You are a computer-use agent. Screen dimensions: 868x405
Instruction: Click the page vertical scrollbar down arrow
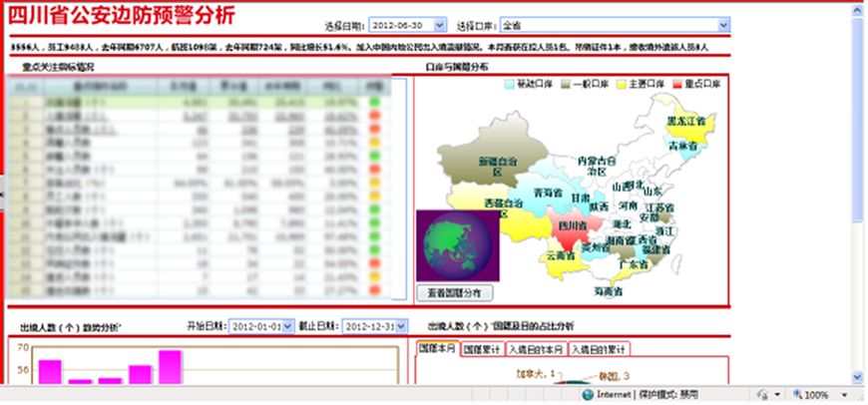(858, 377)
